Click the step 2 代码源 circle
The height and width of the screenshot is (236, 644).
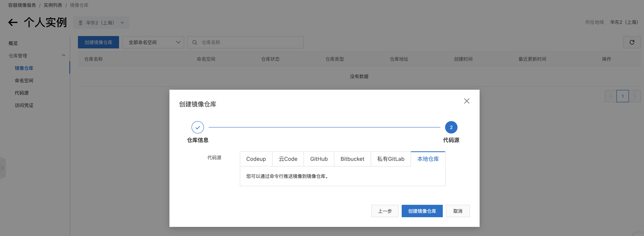click(x=451, y=127)
